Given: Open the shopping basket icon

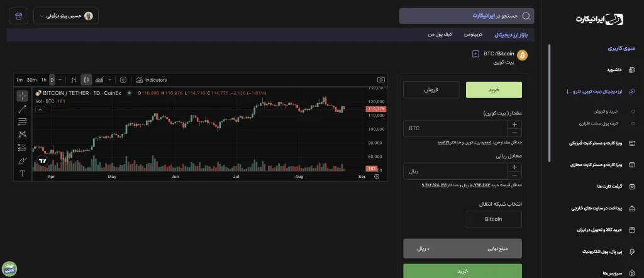Looking at the screenshot, I should coord(18,16).
